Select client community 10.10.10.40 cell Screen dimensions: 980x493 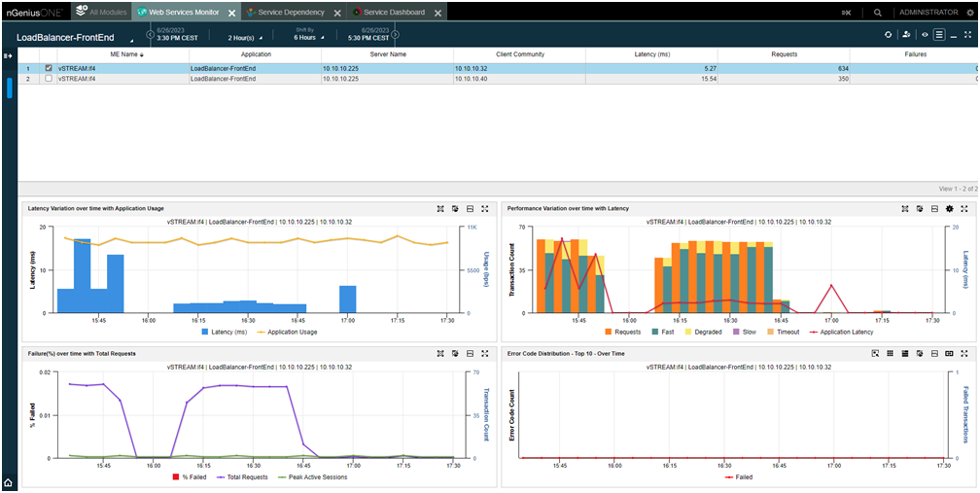point(520,79)
